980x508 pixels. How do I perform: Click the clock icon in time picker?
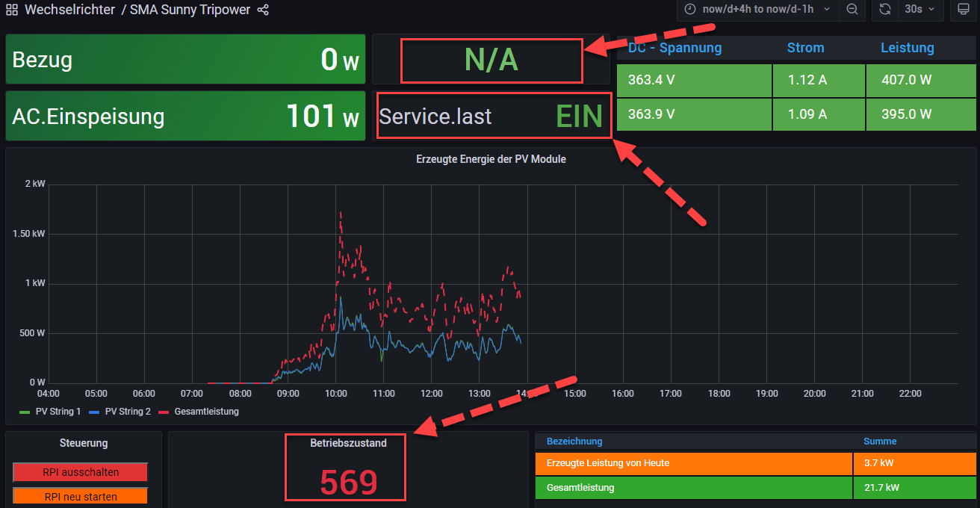(x=690, y=10)
